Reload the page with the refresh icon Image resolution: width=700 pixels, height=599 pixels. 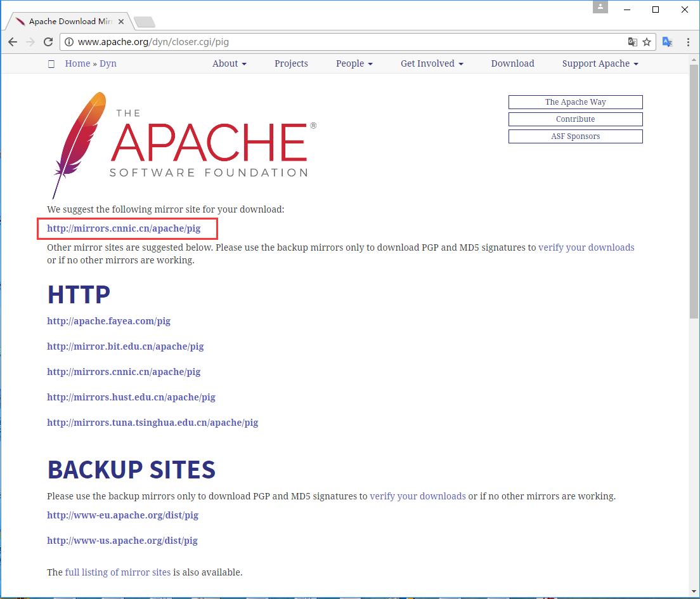coord(48,42)
